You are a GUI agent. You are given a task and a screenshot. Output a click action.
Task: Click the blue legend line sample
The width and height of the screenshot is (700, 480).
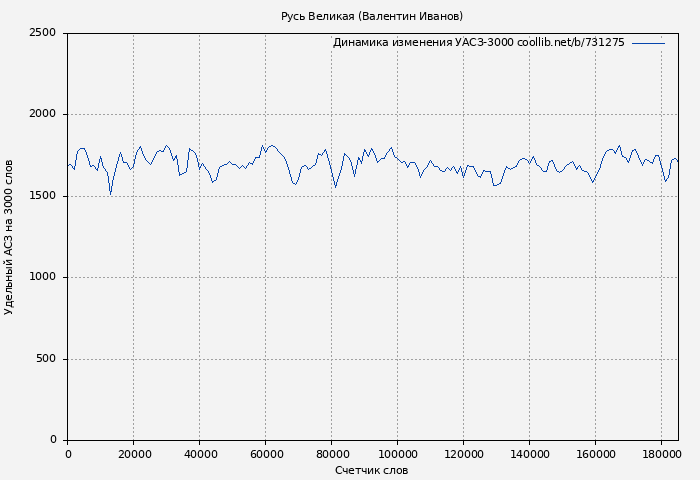coord(648,43)
